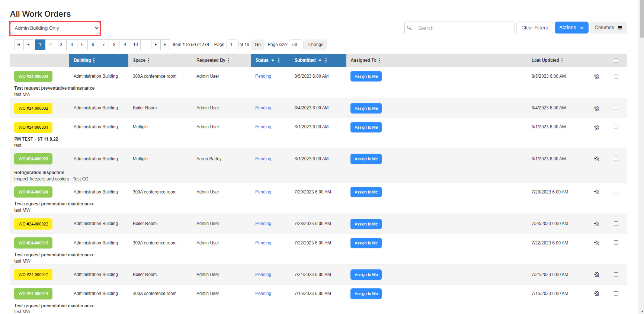
Task: Go to previous page arrow
Action: (x=28, y=45)
